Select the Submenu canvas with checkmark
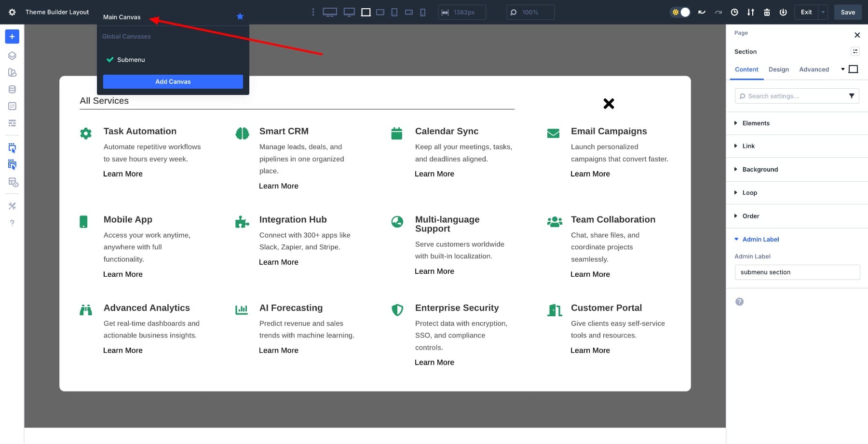Viewport: 868px width, 444px height. (131, 60)
